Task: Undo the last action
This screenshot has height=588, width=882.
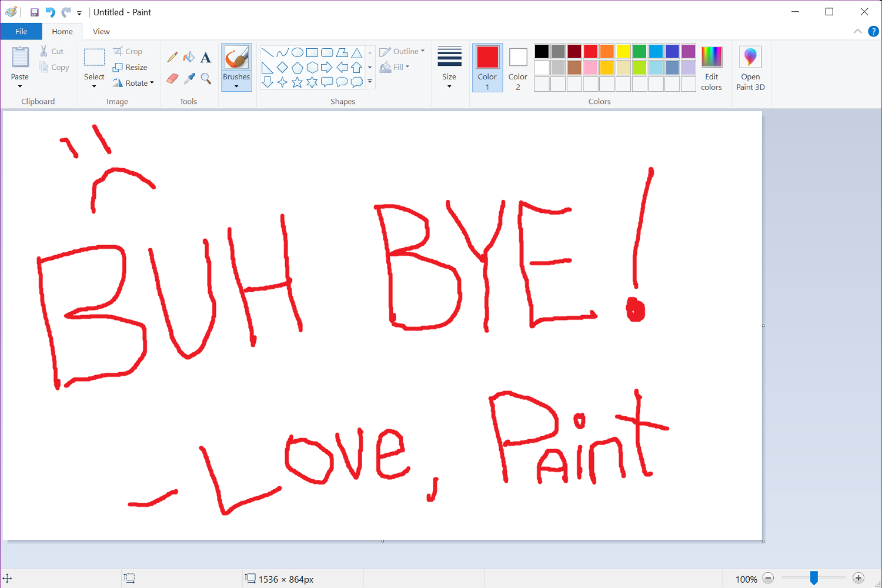Action: coord(51,12)
